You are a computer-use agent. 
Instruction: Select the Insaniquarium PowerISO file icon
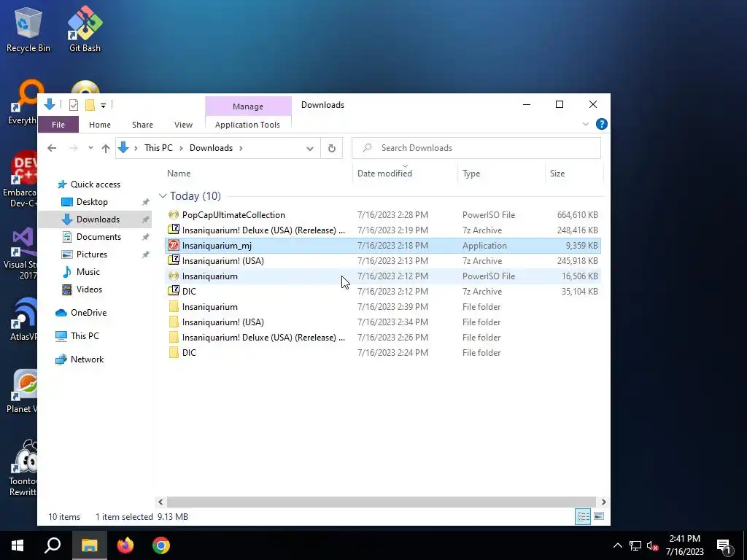click(174, 276)
